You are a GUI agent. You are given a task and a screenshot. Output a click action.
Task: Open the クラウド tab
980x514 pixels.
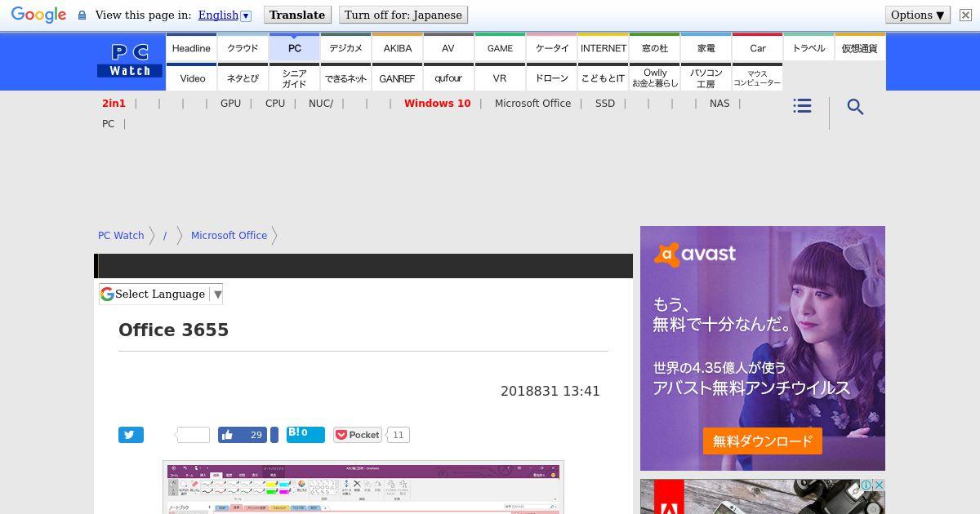243,47
